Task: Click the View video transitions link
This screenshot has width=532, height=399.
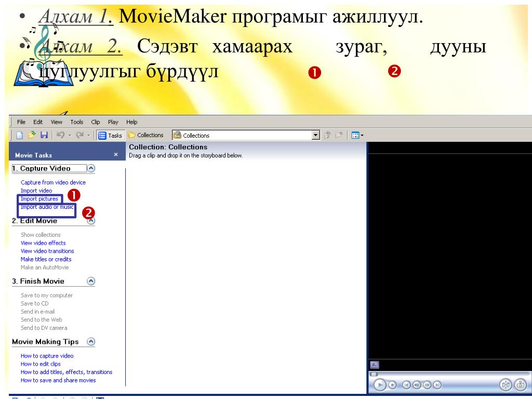Action: [x=47, y=251]
